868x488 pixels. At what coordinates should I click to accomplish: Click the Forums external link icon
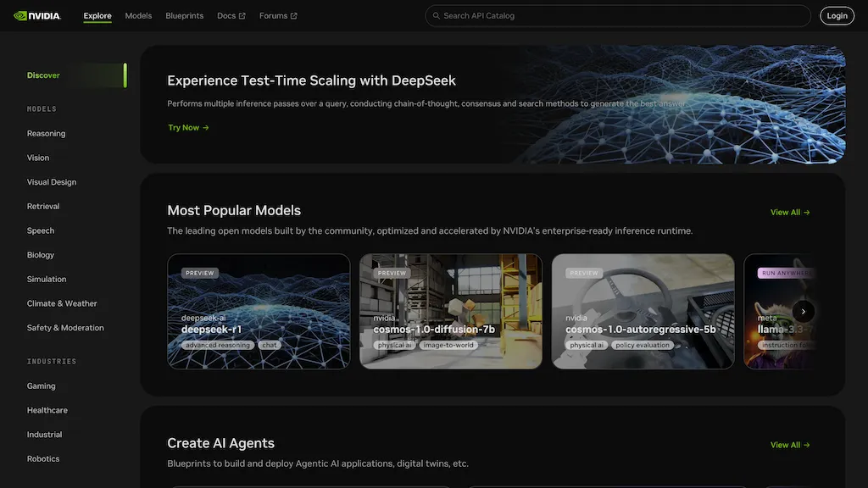[294, 16]
